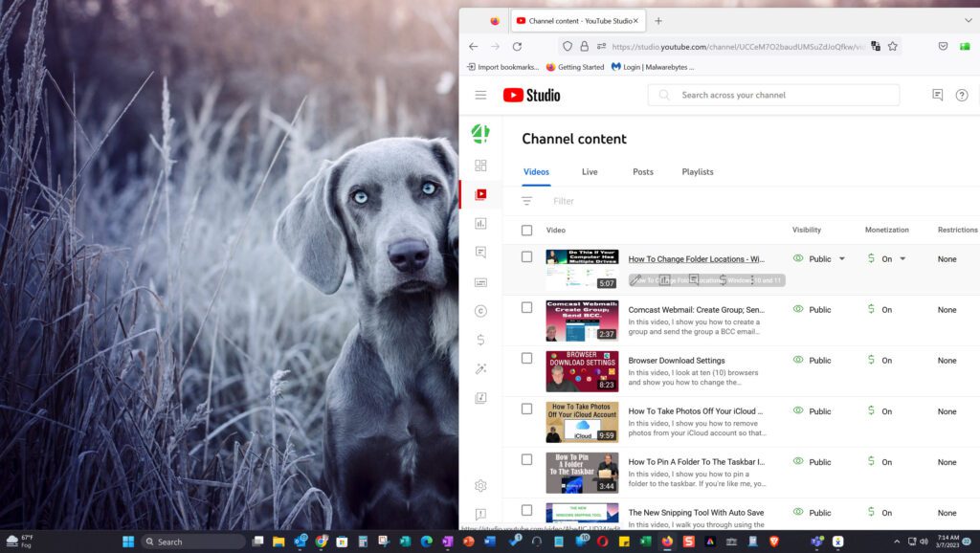Open the Comcast Webmail video thumbnail

[x=582, y=321]
